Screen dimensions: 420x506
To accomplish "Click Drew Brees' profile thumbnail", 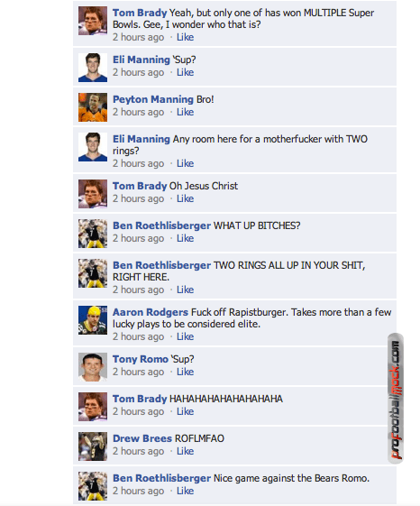I will coord(93,446).
